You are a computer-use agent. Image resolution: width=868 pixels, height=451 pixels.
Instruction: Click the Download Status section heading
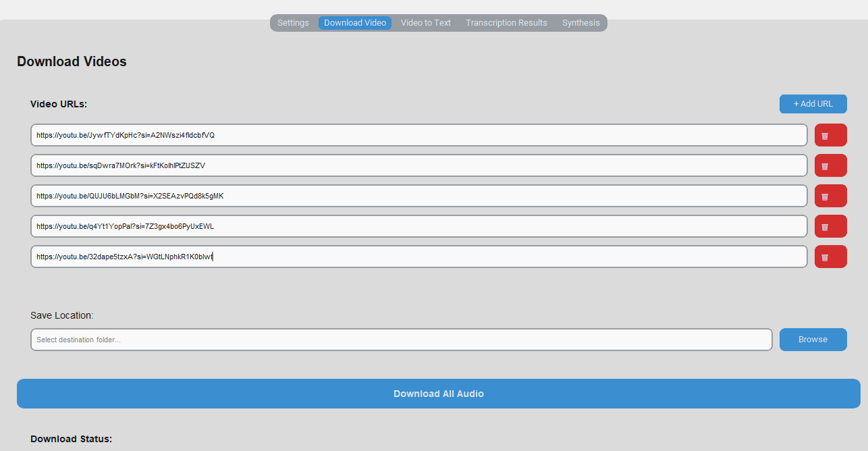pyautogui.click(x=71, y=438)
